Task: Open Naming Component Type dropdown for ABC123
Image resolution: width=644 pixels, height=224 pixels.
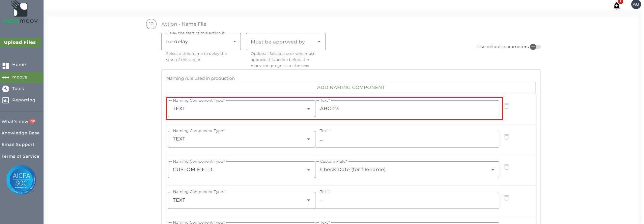Action: pos(241,109)
